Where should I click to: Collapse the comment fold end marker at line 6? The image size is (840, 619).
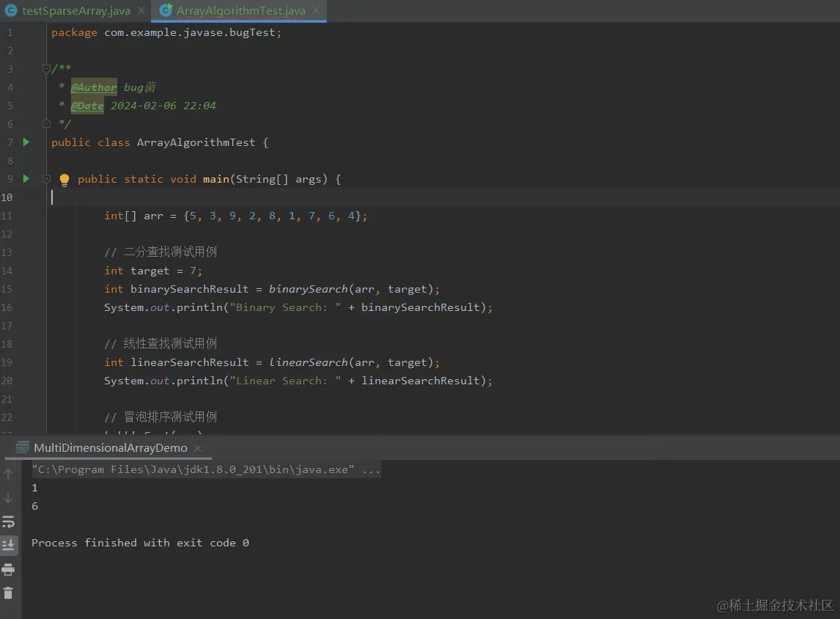[47, 124]
